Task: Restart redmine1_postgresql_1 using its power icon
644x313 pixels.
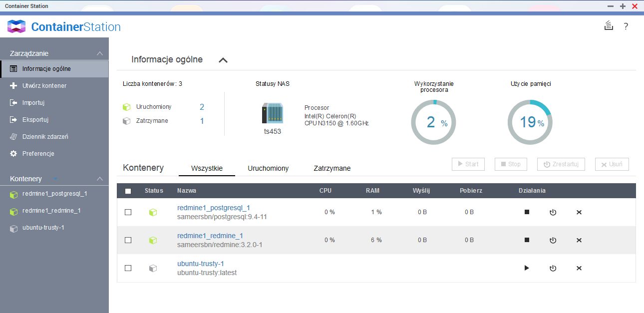Action: pyautogui.click(x=553, y=212)
